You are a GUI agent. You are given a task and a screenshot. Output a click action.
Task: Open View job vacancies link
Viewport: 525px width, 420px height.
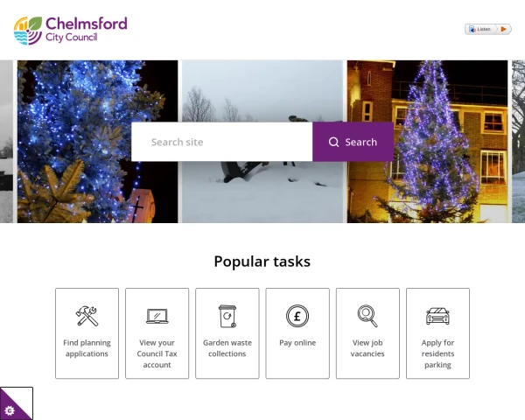pos(367,348)
